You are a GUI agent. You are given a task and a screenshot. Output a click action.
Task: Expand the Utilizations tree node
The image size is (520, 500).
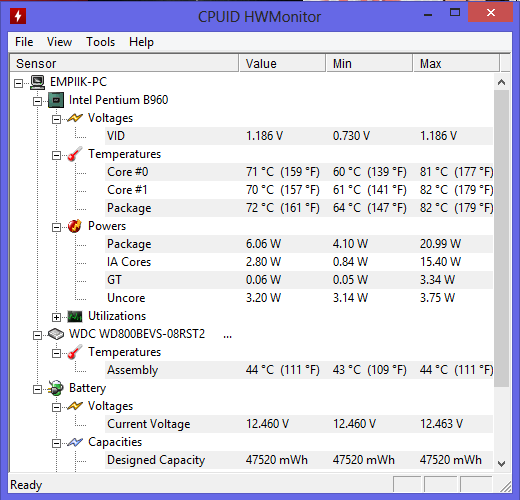tap(56, 317)
